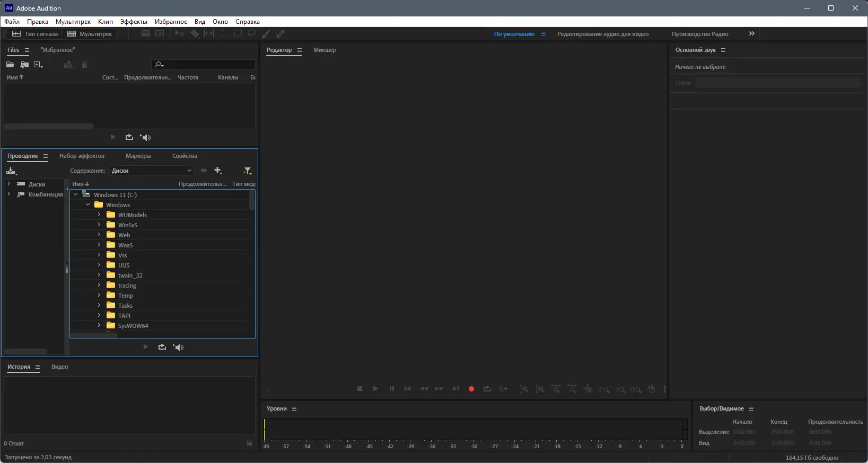Select the Slip tool in the toolbar

coord(209,33)
